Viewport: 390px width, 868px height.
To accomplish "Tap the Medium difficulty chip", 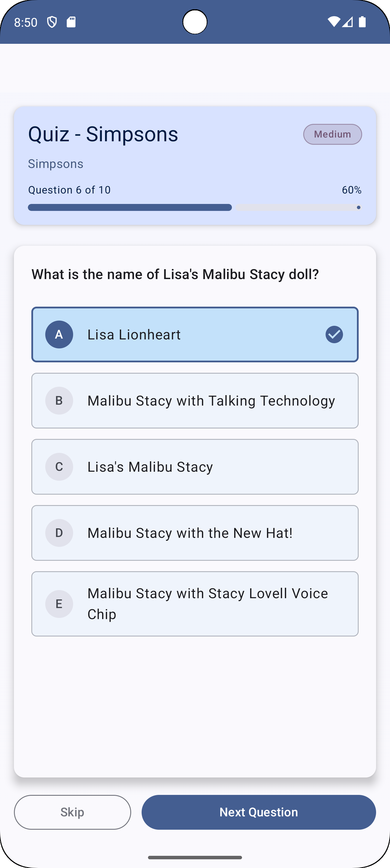I will (x=332, y=134).
